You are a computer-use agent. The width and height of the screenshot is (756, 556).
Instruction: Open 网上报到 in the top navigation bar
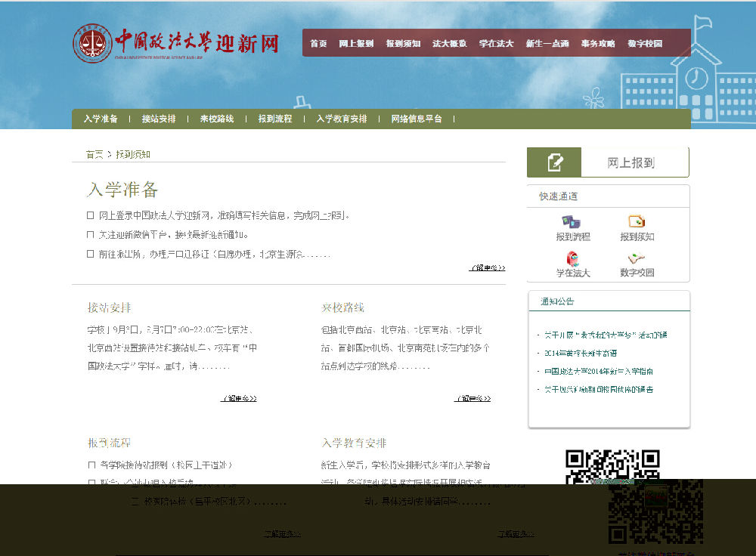pos(356,43)
